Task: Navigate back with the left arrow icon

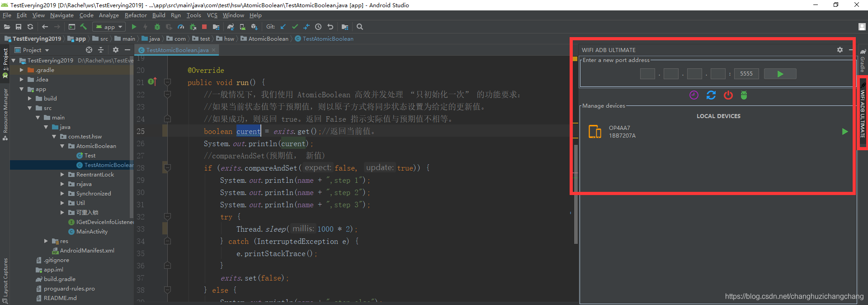Action: coord(45,27)
